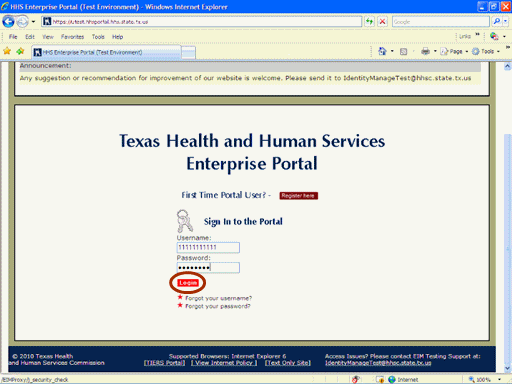Screen dimensions: 512x384
Task: Click the Text Only Site link
Action: tap(288, 363)
